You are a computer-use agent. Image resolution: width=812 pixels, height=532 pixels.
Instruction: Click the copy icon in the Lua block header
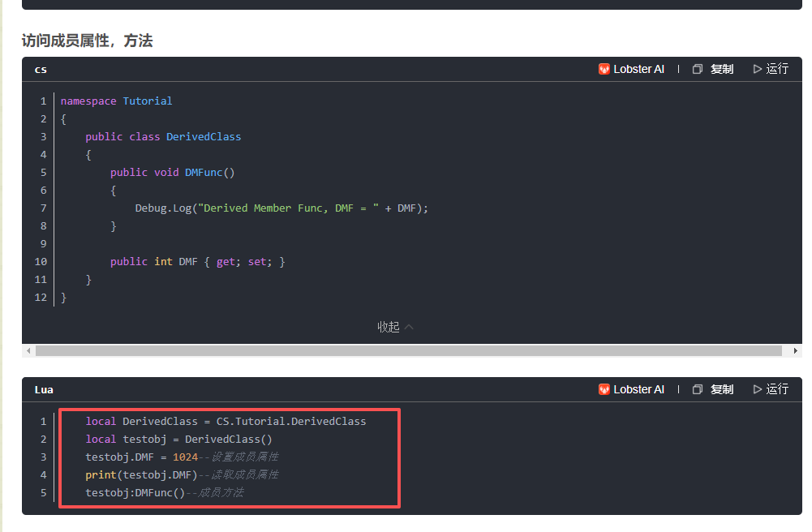(698, 389)
